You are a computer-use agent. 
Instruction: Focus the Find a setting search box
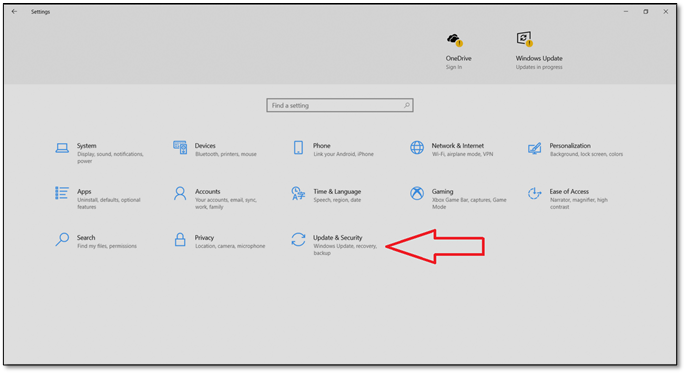(340, 105)
